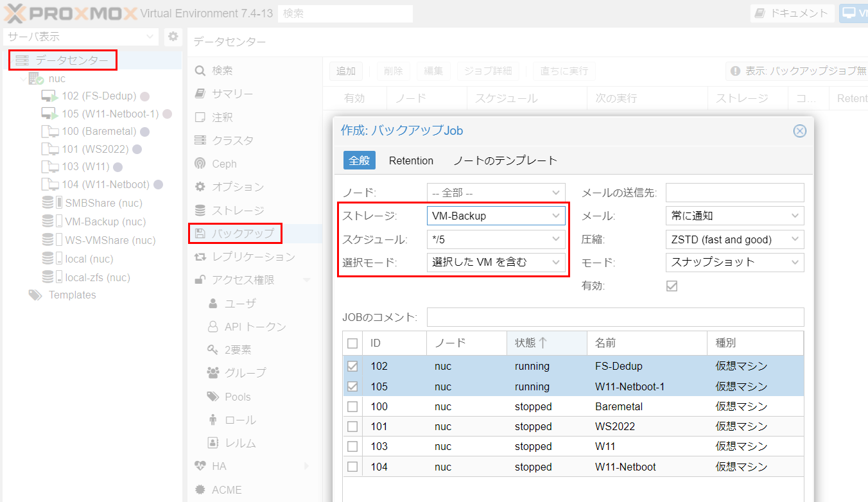Screen dimensions: 868x502
Task: Toggle the 有効 checkbox
Action: 672,286
